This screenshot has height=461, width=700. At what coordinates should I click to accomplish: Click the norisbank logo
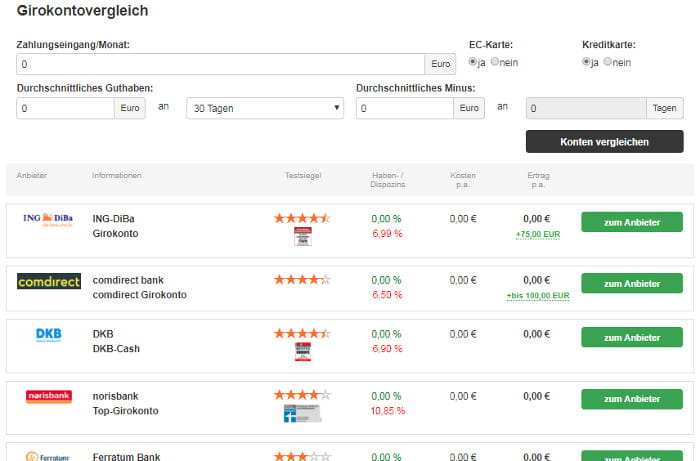(49, 396)
